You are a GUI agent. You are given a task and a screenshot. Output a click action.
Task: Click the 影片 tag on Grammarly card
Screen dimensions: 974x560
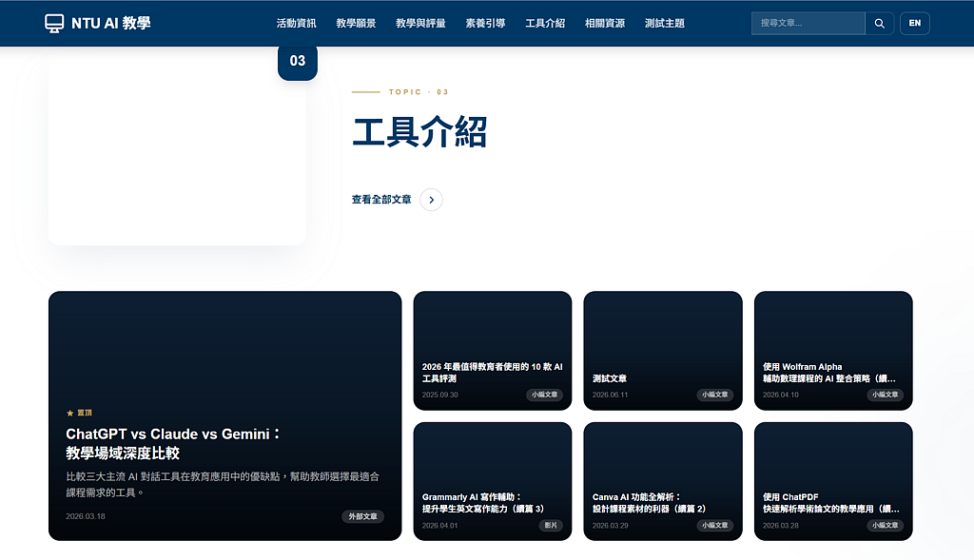[x=551, y=525]
